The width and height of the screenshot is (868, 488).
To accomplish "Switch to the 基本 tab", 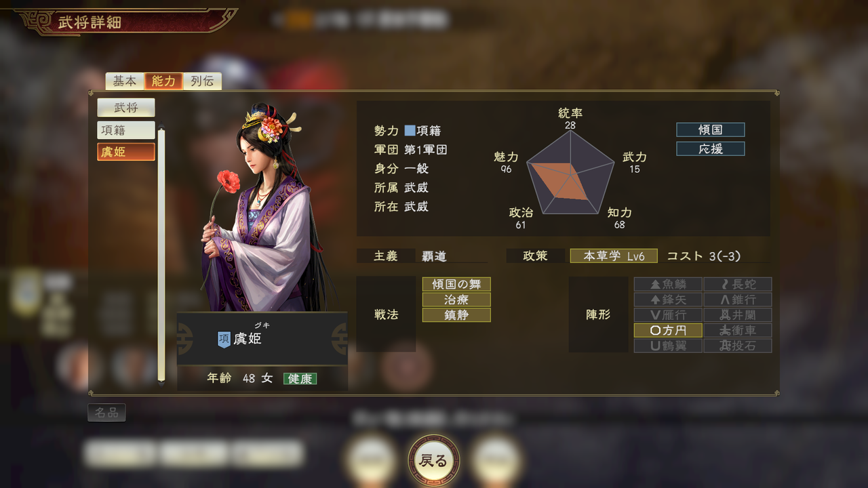I will [x=124, y=81].
